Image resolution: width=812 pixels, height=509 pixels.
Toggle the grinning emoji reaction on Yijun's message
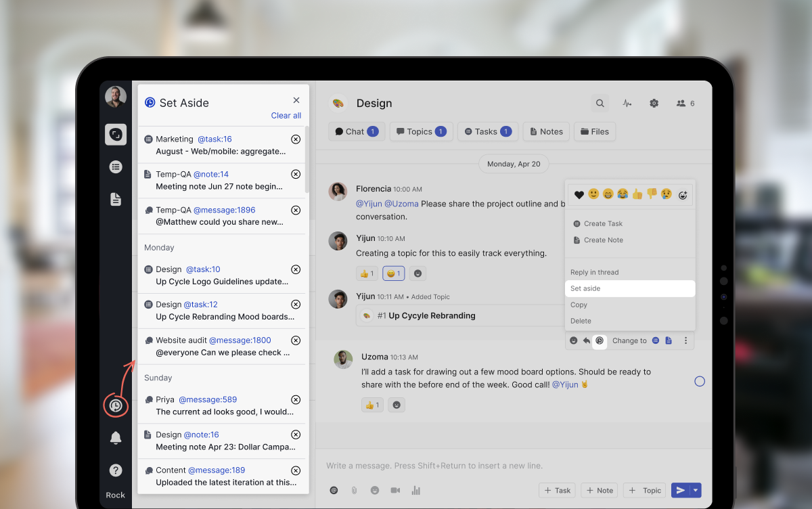point(393,273)
